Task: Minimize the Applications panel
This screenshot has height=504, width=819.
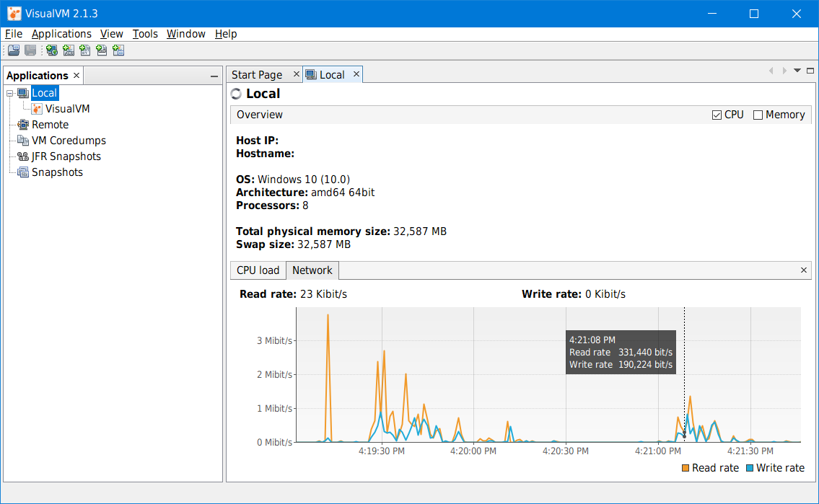Action: (x=214, y=76)
